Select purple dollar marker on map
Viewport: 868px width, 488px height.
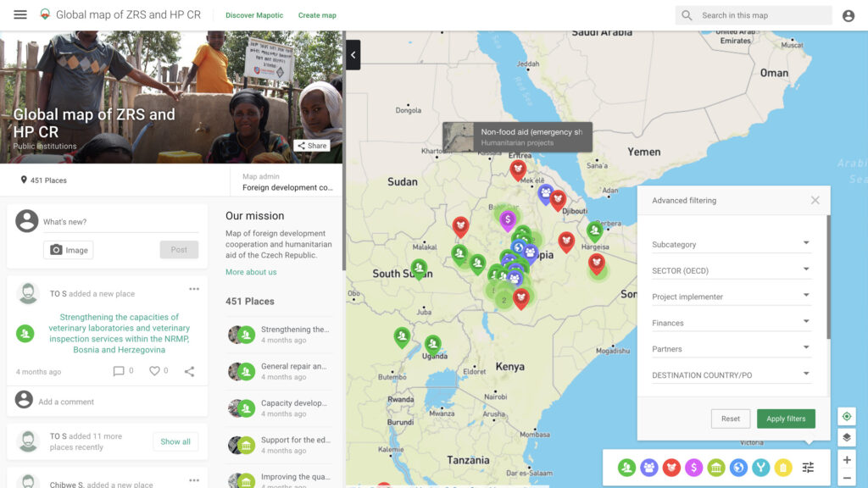click(508, 220)
